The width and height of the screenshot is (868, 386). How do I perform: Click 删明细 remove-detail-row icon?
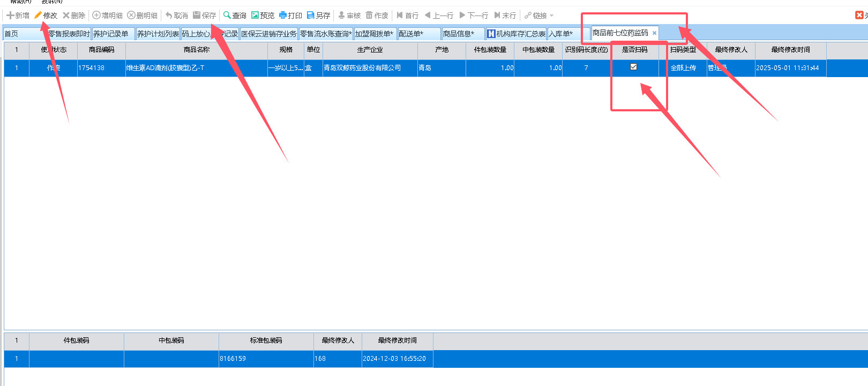[131, 16]
